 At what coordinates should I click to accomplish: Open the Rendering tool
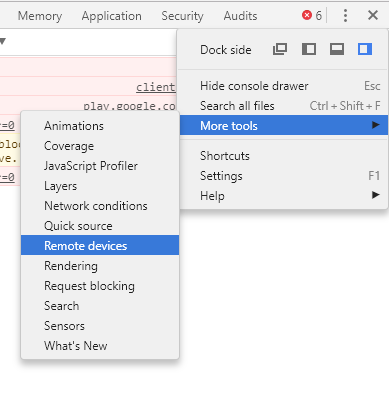tap(100, 266)
